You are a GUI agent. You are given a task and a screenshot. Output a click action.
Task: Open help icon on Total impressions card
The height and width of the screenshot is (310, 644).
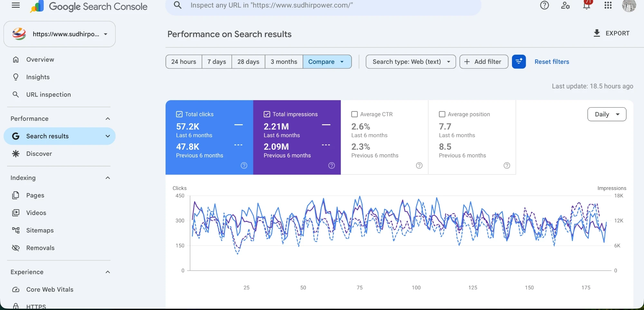click(x=332, y=165)
